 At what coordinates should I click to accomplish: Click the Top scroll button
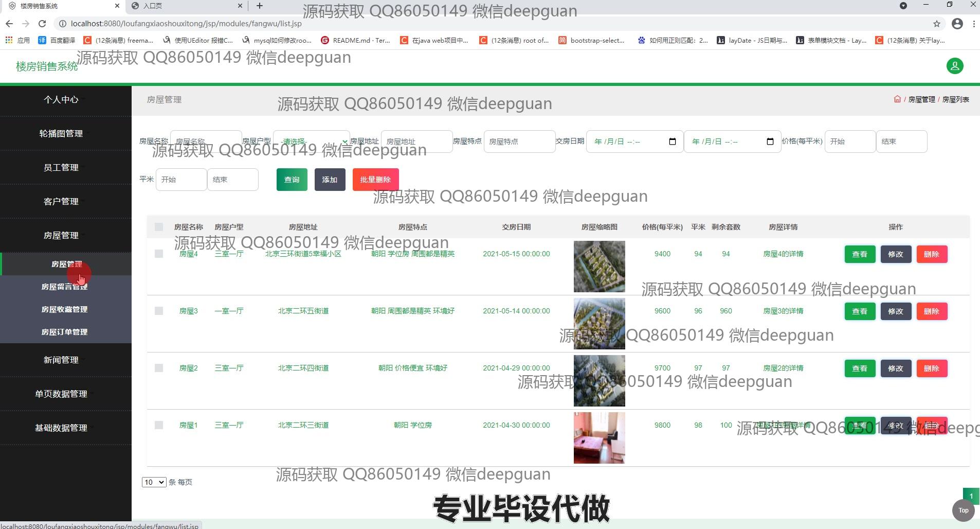coord(963,510)
